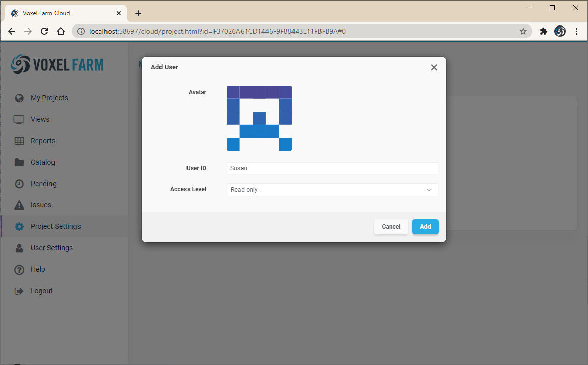The width and height of the screenshot is (588, 365).
Task: Minimize the browser window
Action: tap(529, 8)
